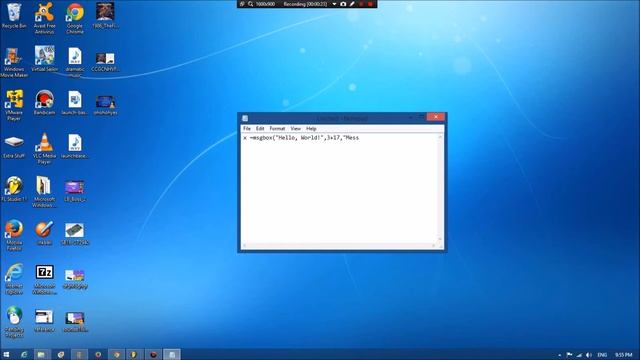Viewport: 640px width, 360px height.
Task: Select the launchbase WAV file icon
Action: point(75,146)
